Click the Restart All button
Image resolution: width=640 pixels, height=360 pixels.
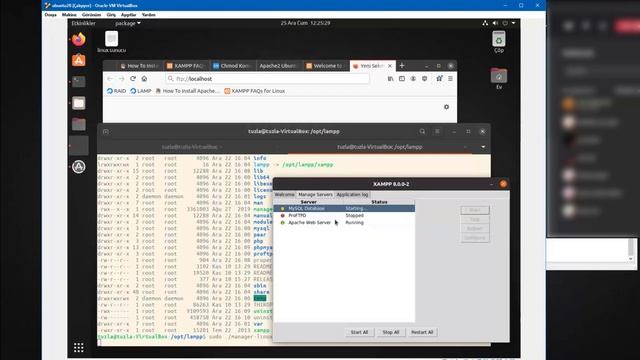click(x=422, y=332)
